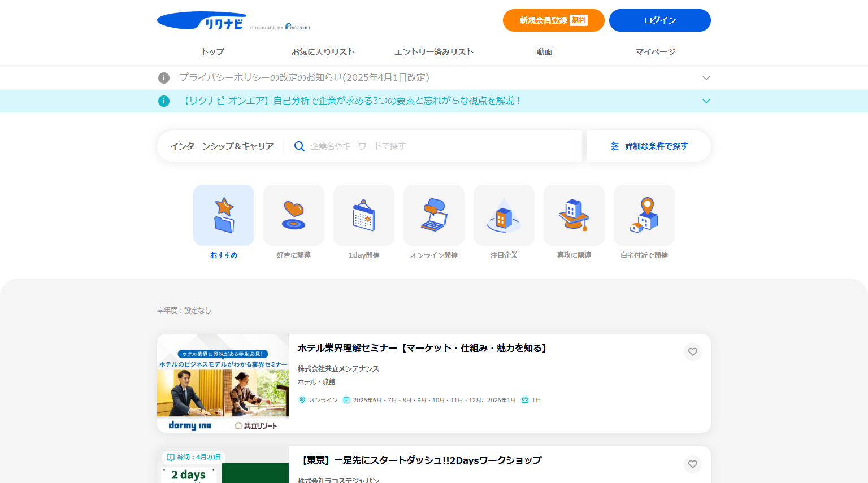Select the おすすめ star folder icon
Screen dimensions: 868x483
[x=224, y=215]
